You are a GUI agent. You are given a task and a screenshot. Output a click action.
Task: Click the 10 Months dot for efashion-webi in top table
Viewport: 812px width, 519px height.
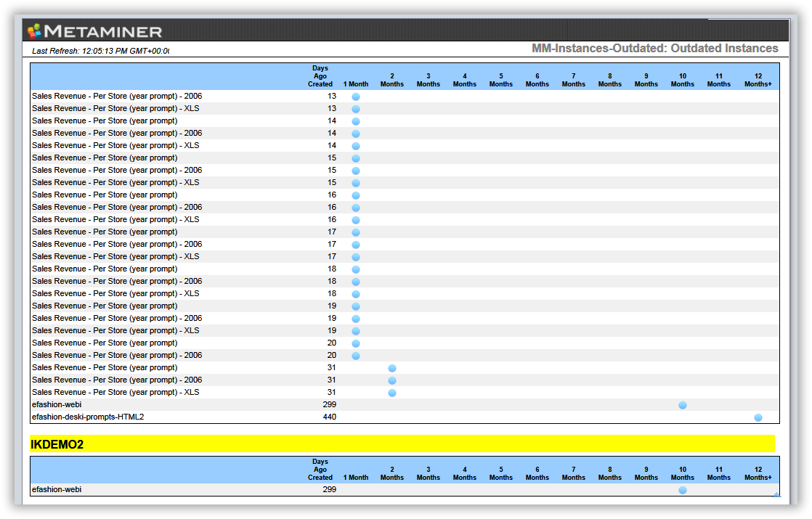tap(683, 405)
